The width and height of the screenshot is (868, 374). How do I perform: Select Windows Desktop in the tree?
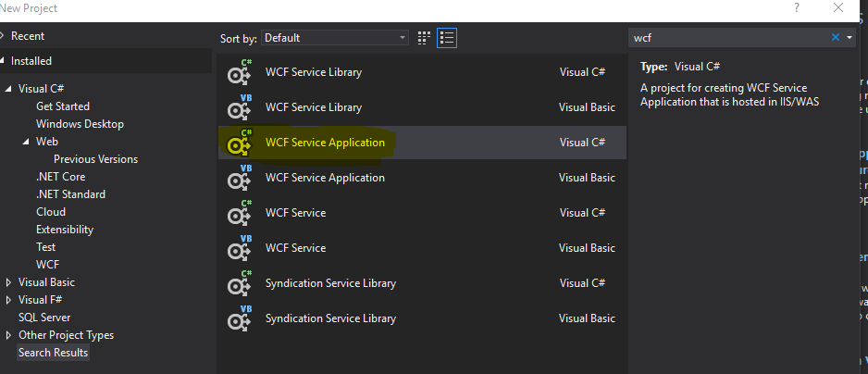click(x=80, y=124)
